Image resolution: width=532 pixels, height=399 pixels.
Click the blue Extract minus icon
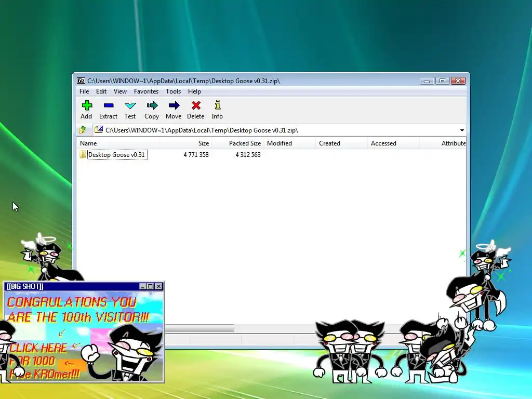109,105
